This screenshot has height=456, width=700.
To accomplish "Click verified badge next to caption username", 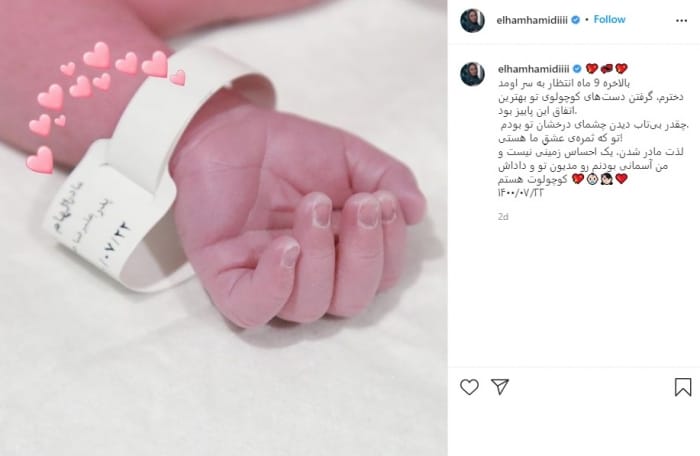I will tap(577, 69).
